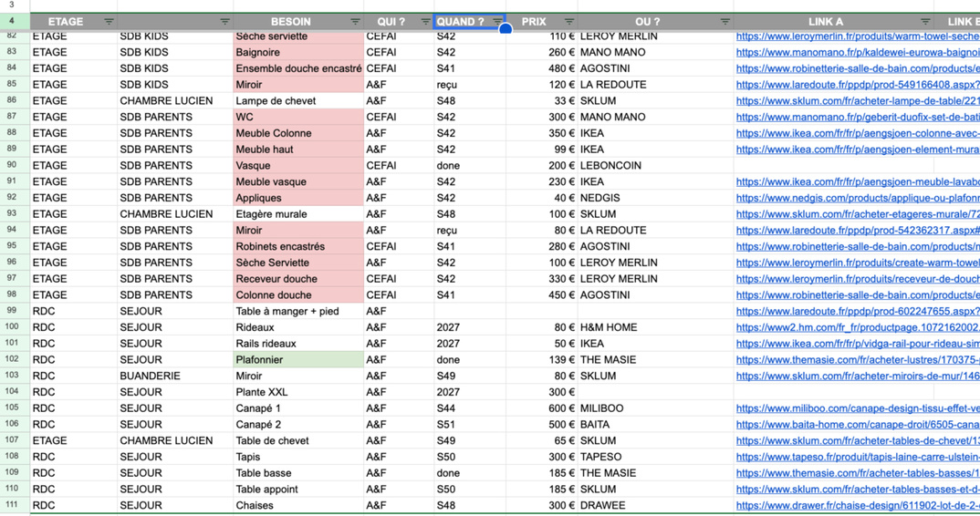Select the Plante XXL cell
980x516 pixels.
[x=298, y=392]
